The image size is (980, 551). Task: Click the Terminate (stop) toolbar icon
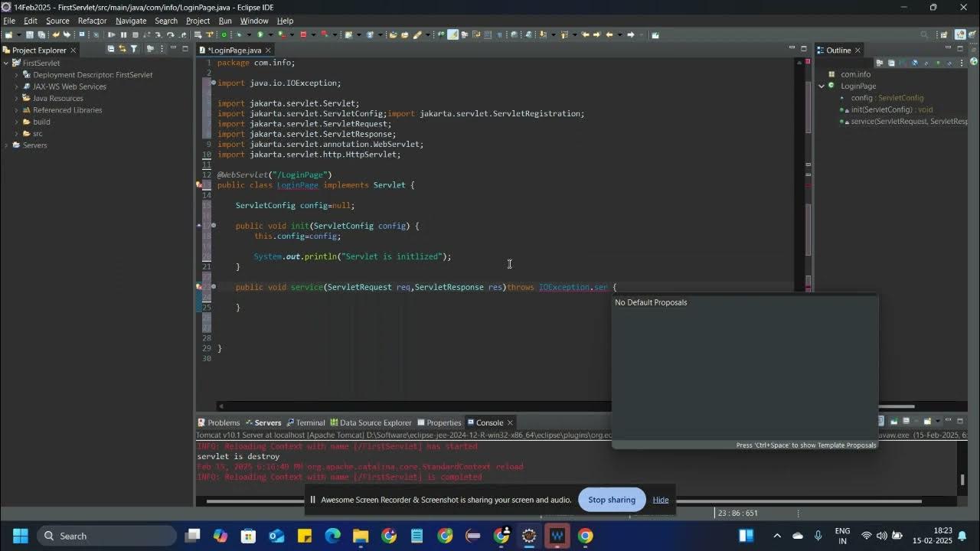[135, 34]
